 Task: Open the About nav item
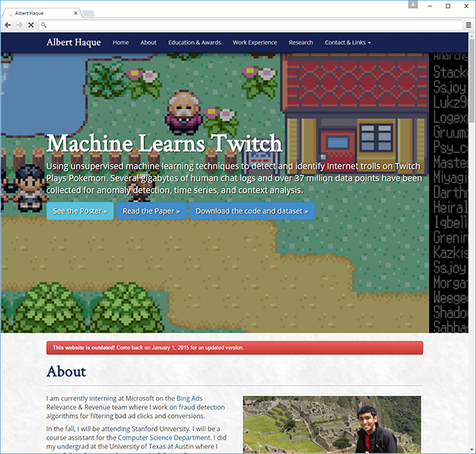point(148,43)
